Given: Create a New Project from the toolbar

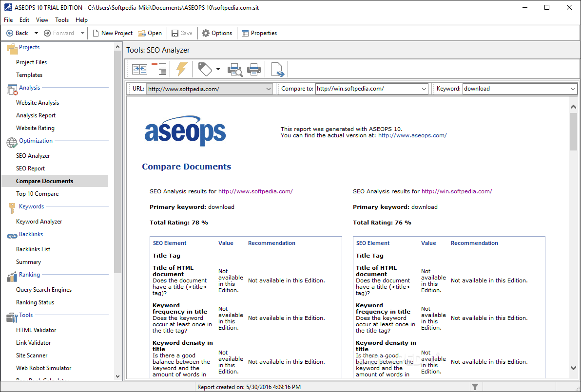Looking at the screenshot, I should (113, 33).
